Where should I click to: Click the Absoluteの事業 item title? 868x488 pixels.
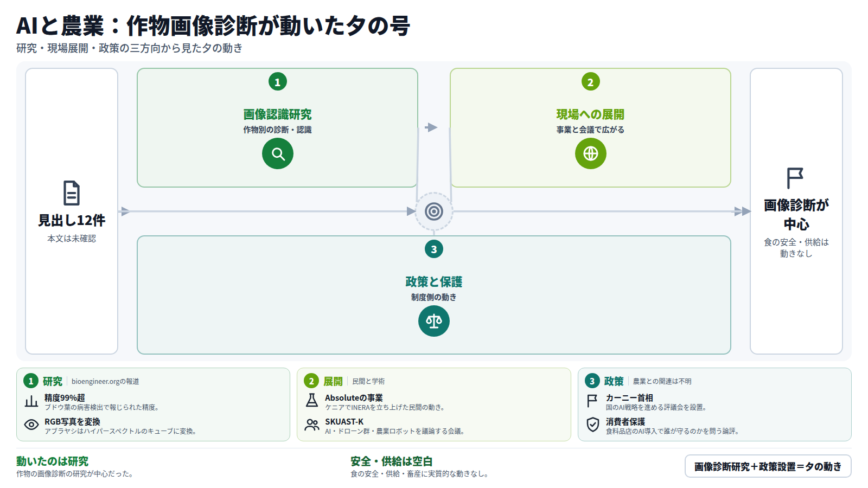pos(354,398)
